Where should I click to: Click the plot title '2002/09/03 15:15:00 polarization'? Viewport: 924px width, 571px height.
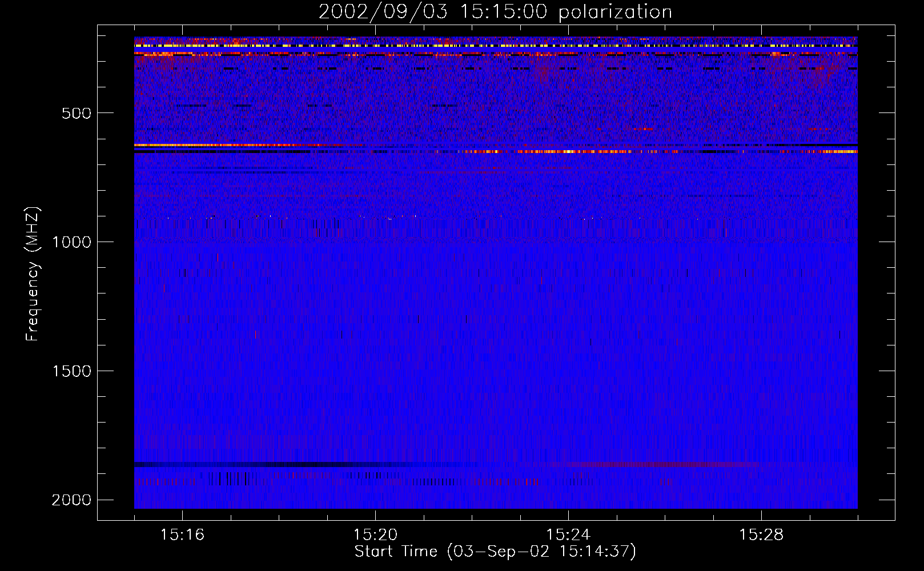click(495, 11)
